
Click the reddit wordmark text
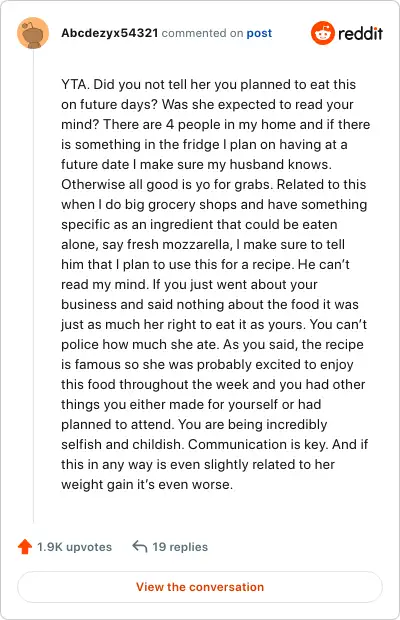click(x=360, y=33)
